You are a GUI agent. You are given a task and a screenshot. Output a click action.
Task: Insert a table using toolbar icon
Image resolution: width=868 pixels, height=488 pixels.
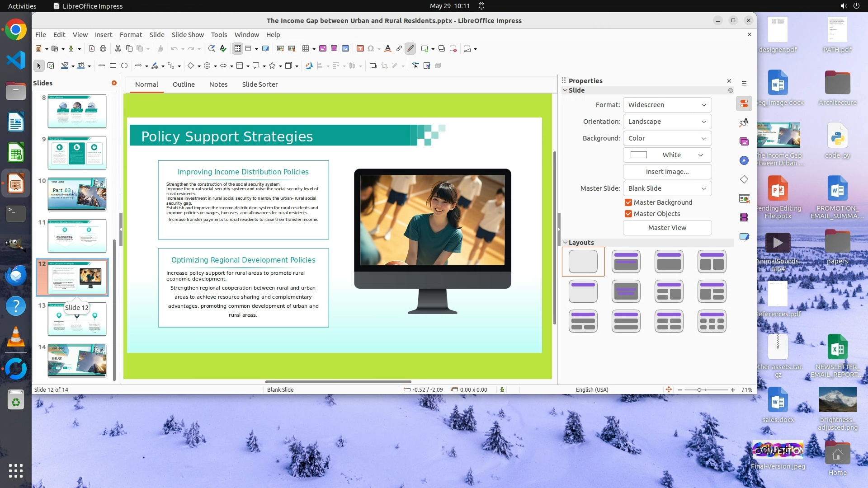tap(306, 49)
